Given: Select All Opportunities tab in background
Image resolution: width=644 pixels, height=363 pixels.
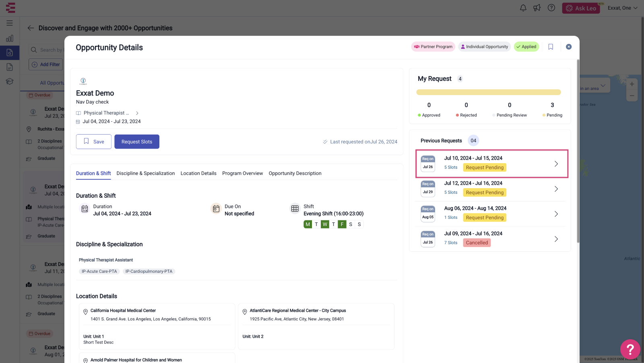Looking at the screenshot, I should pos(52,83).
